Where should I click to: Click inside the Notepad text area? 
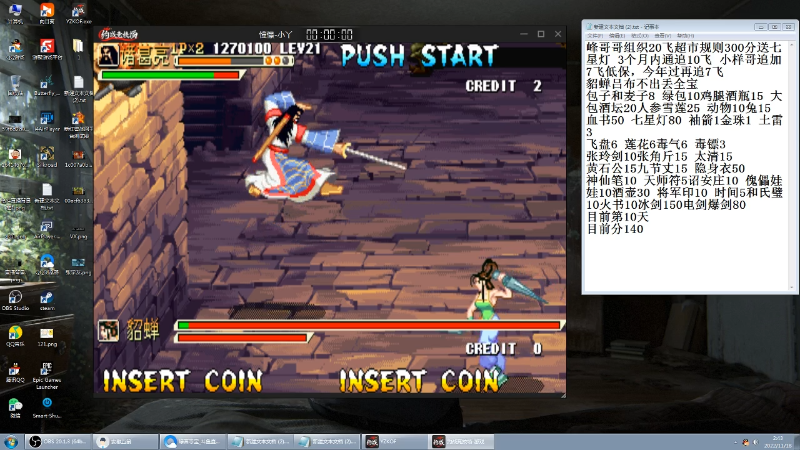686,166
